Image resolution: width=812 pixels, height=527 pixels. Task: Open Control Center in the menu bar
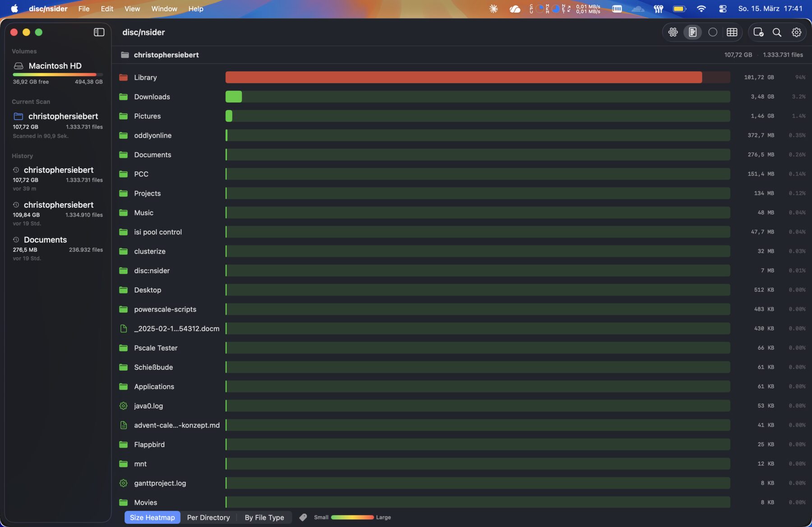(x=723, y=9)
